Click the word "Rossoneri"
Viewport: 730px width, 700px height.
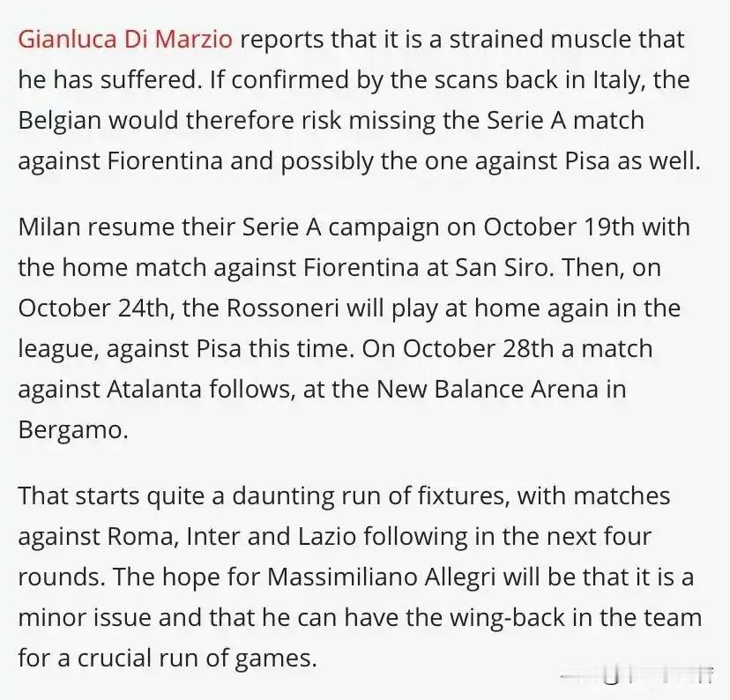(278, 309)
